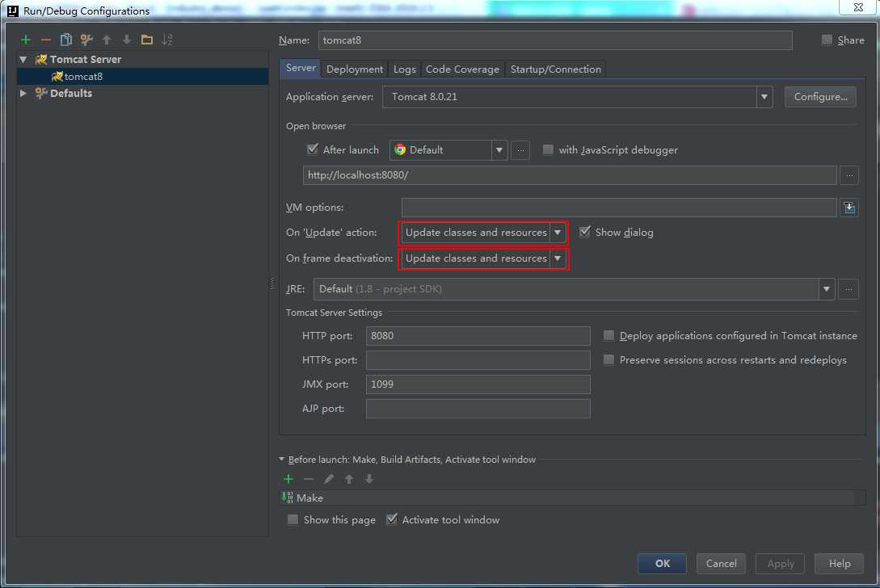Move configuration up arrow in left toolbar
This screenshot has width=880, height=588.
point(107,40)
